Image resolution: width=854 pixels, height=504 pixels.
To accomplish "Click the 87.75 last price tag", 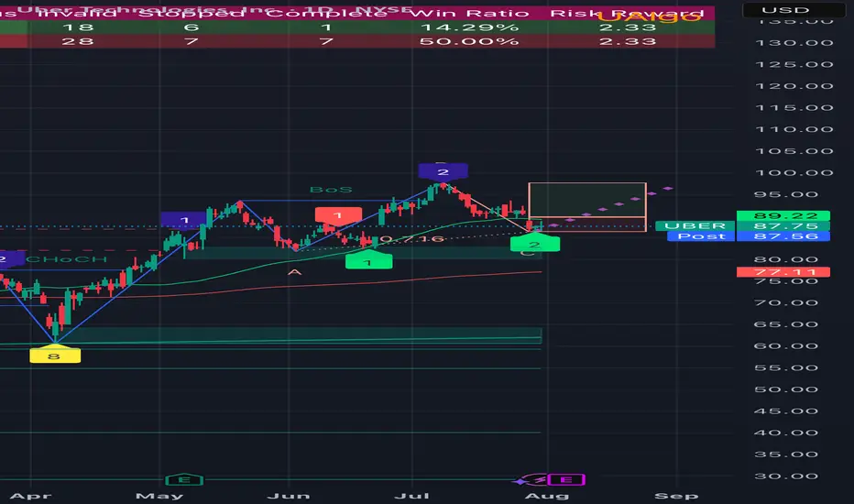I will (x=783, y=225).
